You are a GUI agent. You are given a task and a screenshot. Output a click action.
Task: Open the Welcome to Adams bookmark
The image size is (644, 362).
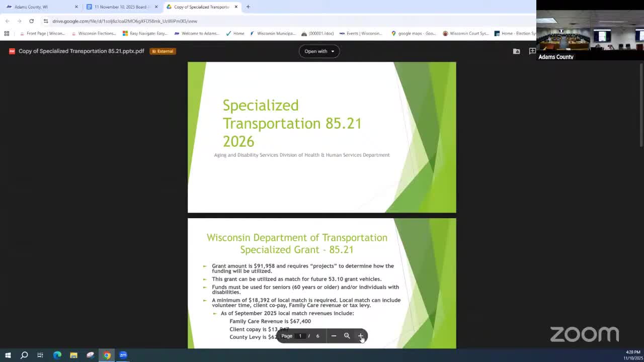point(196,34)
